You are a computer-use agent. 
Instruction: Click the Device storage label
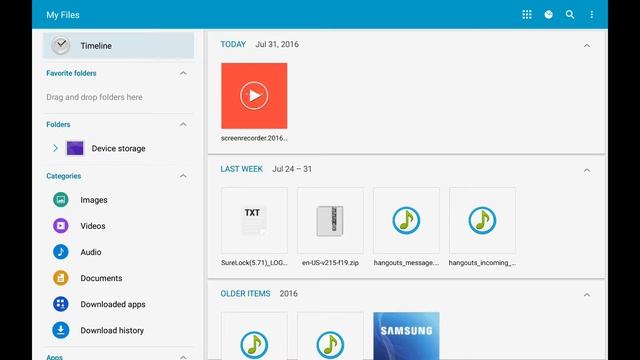pos(118,149)
